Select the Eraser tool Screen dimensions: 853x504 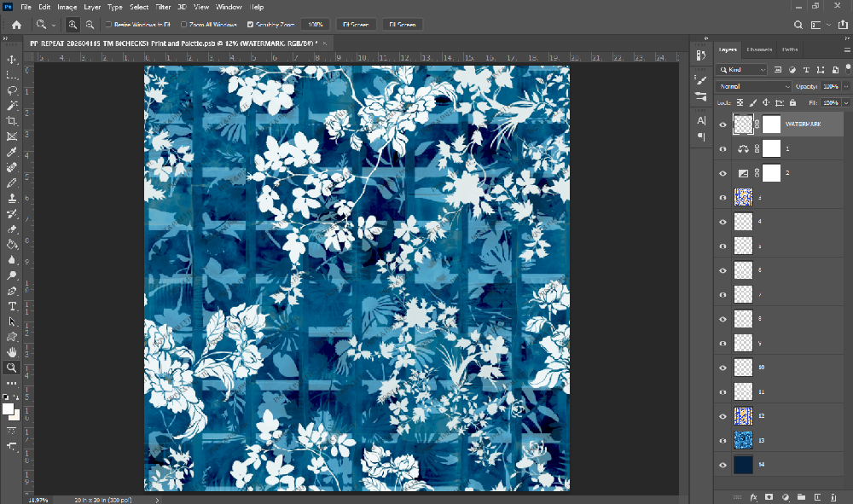point(11,229)
